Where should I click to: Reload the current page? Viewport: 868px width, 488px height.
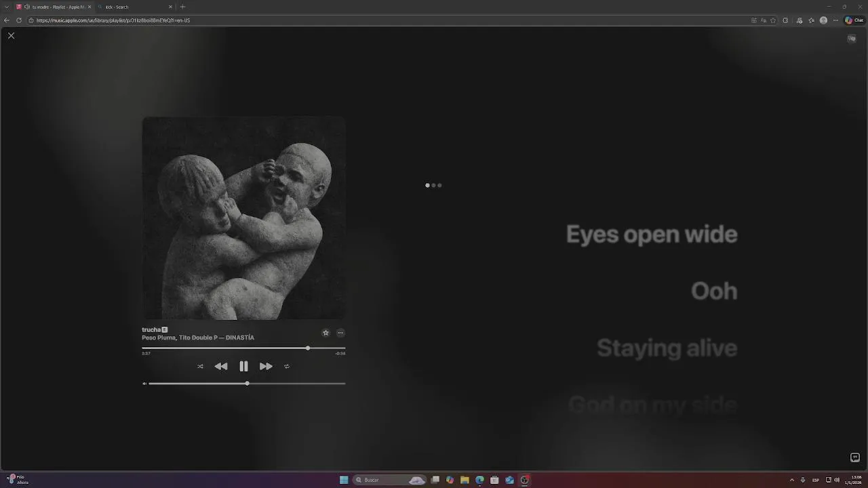point(19,20)
